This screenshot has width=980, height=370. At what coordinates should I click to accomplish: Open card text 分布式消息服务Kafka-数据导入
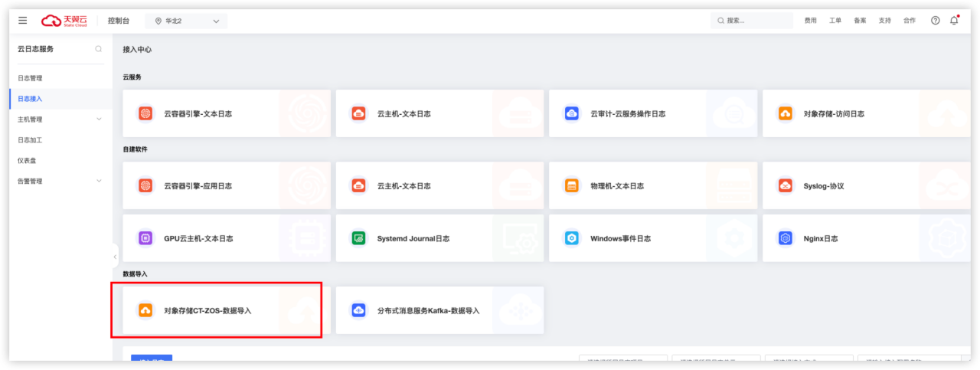pyautogui.click(x=428, y=311)
